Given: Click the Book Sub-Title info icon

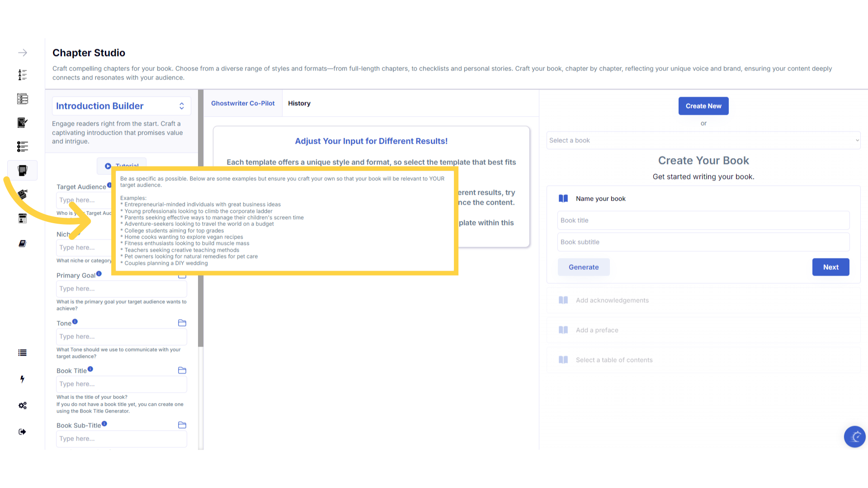Looking at the screenshot, I should click(104, 423).
